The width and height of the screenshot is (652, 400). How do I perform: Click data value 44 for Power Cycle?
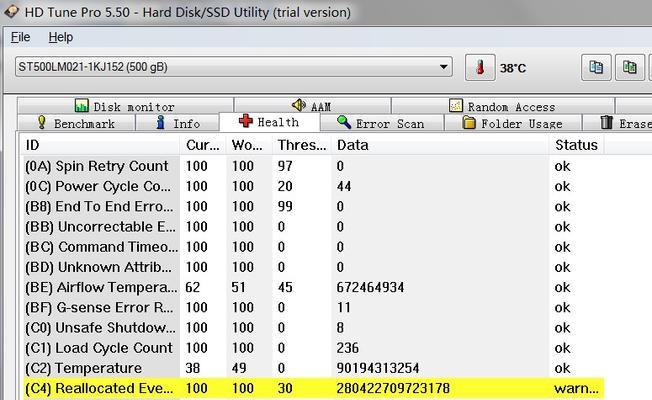344,186
